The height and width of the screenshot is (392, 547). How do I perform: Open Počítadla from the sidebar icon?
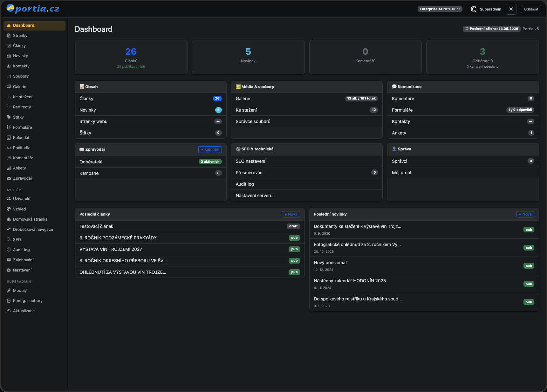pos(9,148)
